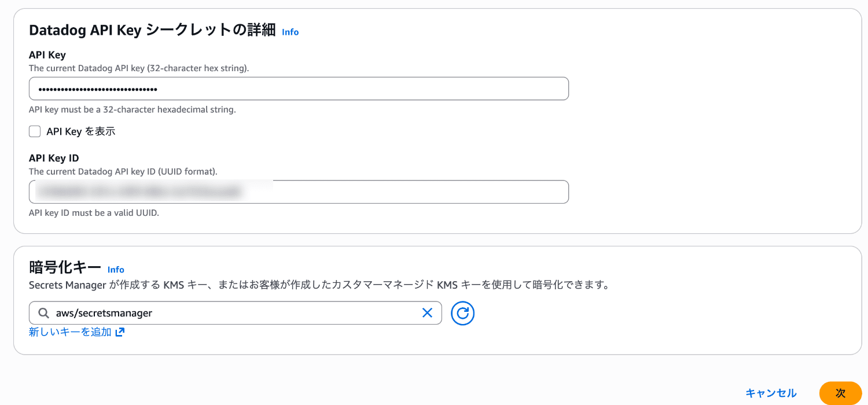868x405 pixels.
Task: Clear the aws/secretsmanager key selection
Action: pos(427,313)
